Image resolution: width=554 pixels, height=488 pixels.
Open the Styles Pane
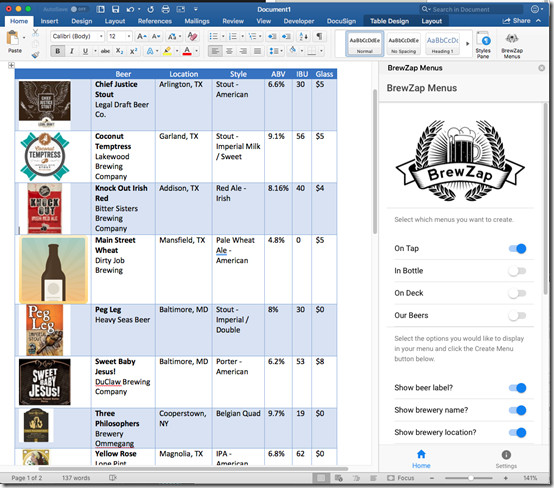point(483,45)
